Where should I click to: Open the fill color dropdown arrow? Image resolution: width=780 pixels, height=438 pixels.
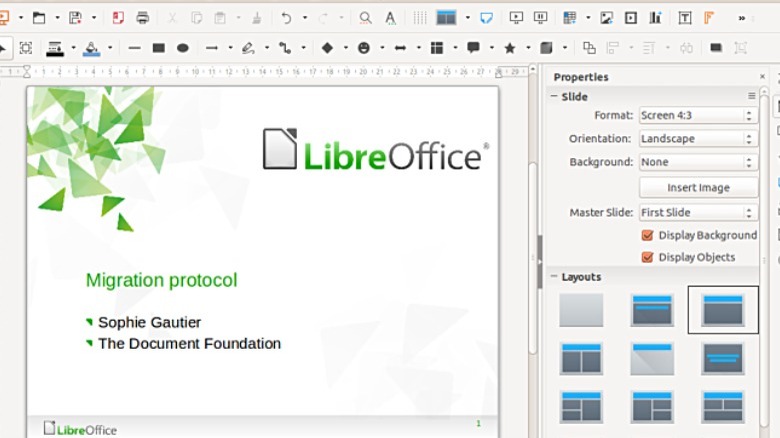point(109,48)
